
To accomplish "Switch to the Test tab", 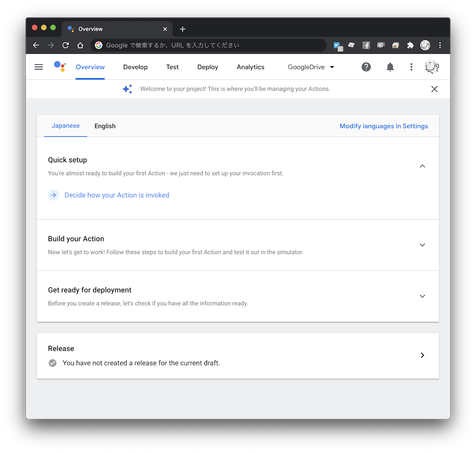I will coord(172,67).
